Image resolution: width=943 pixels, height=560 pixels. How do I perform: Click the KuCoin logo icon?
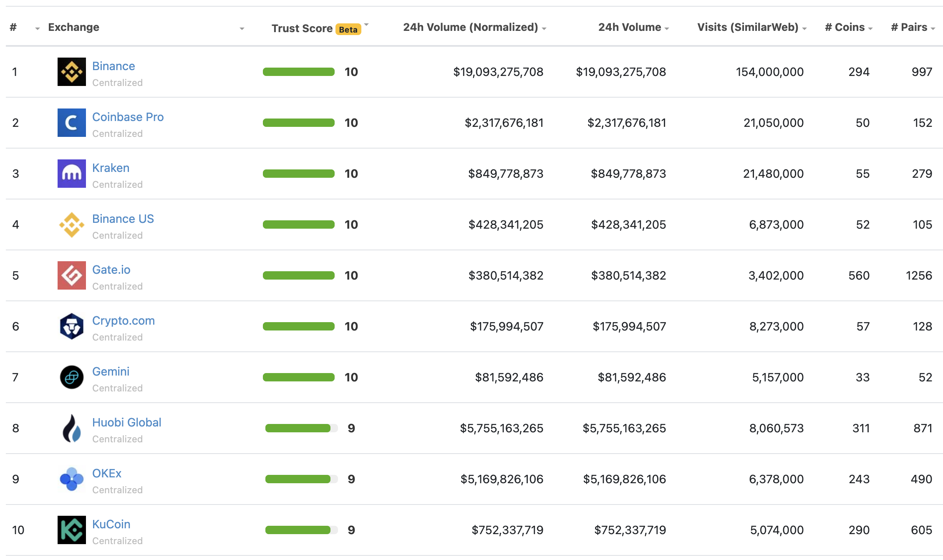click(72, 530)
